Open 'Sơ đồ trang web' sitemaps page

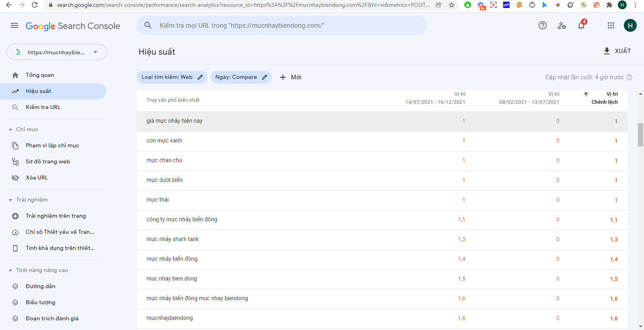47,162
